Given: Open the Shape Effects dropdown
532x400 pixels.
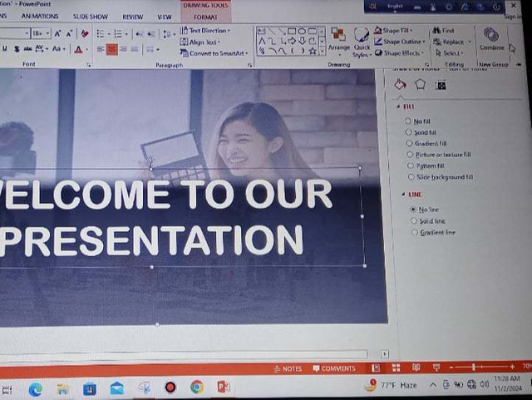Looking at the screenshot, I should click(399, 53).
